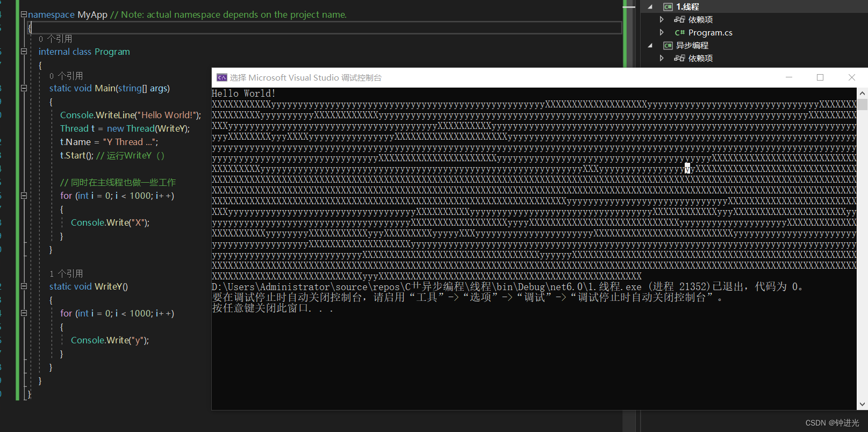868x432 pixels.
Task: Close the Visual Studio debug console
Action: [x=852, y=77]
